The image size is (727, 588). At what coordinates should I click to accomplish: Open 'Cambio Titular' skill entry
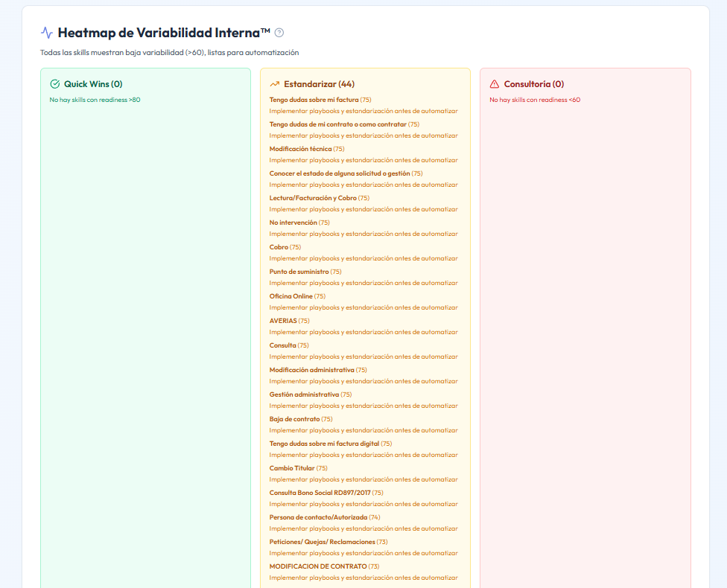click(292, 468)
